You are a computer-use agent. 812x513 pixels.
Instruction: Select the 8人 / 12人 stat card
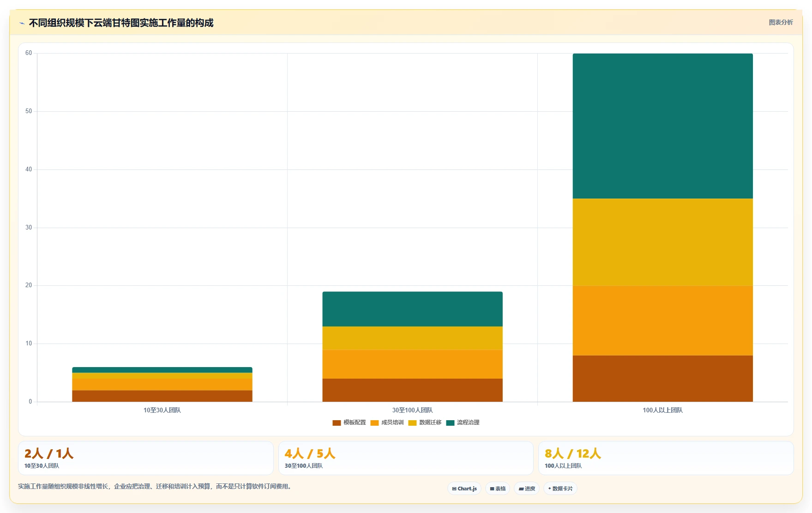coord(666,458)
